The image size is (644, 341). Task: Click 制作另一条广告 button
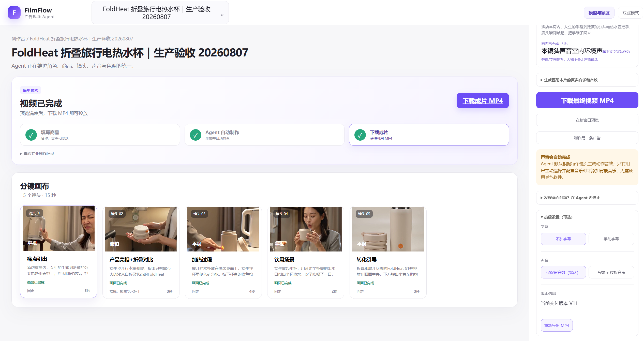[x=587, y=138]
